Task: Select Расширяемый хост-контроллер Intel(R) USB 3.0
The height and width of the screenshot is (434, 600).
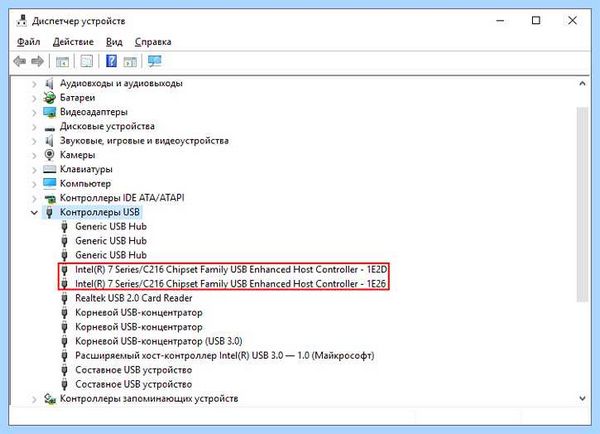Action: tap(225, 356)
